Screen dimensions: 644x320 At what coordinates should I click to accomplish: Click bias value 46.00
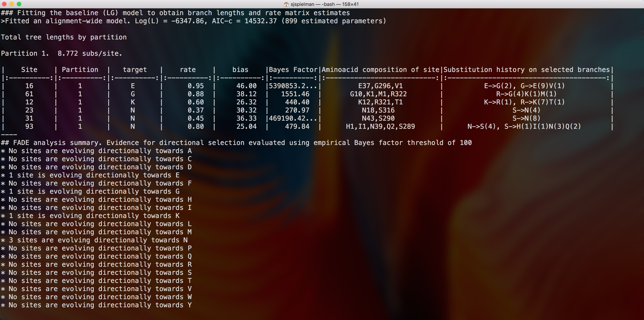point(246,86)
